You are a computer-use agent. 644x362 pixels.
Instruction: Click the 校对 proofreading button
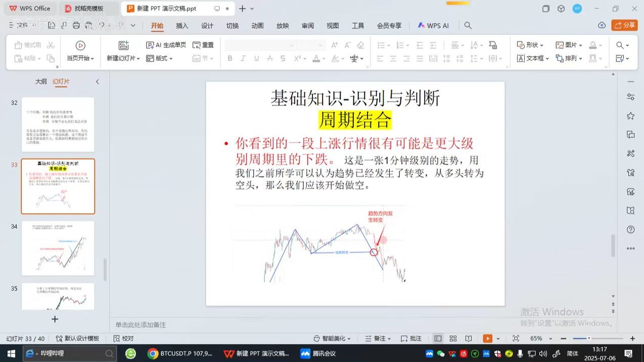(123, 338)
